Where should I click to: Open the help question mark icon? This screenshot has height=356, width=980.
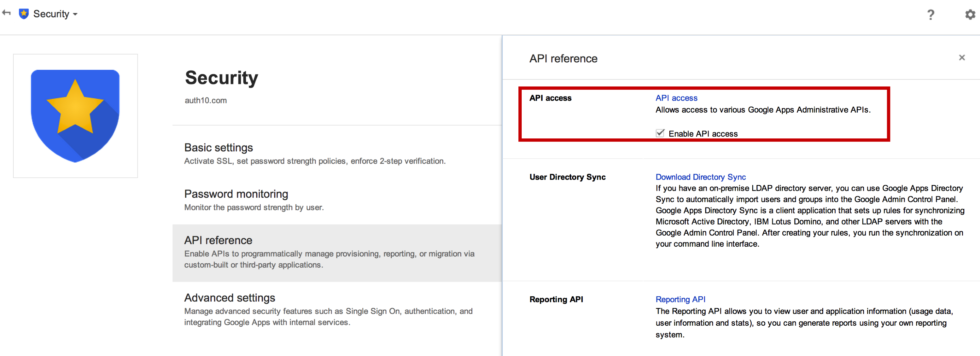(x=930, y=15)
